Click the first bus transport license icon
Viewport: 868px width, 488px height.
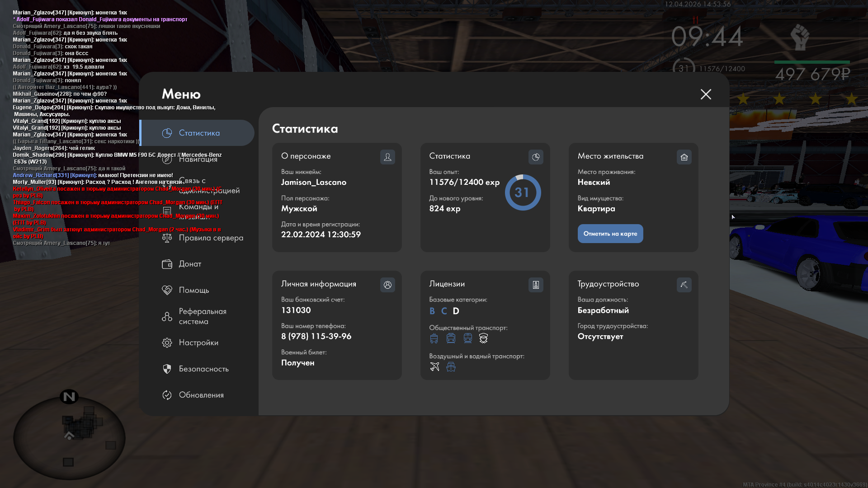[434, 338]
